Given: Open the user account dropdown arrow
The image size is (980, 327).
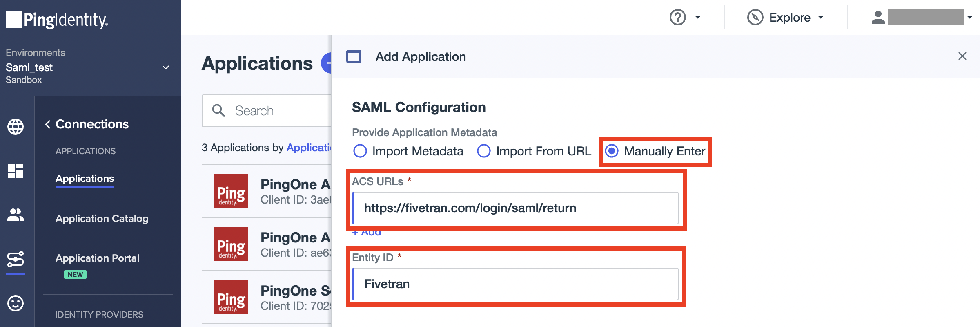Looking at the screenshot, I should click(x=970, y=17).
